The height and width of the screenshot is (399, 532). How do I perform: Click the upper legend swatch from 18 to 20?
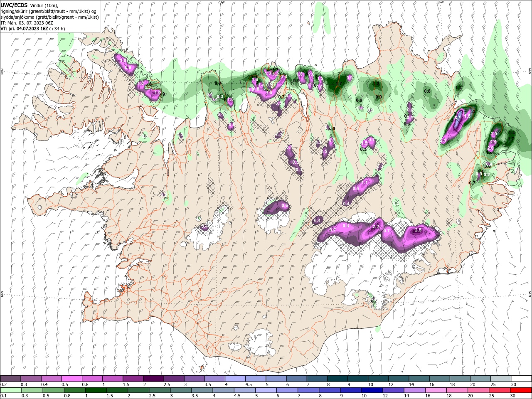461,379
